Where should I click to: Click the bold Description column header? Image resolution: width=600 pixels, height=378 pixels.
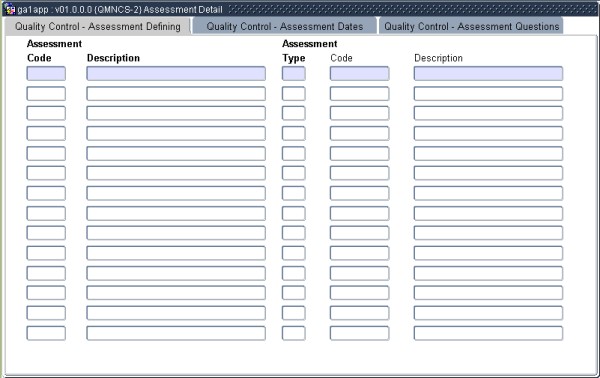click(x=113, y=58)
